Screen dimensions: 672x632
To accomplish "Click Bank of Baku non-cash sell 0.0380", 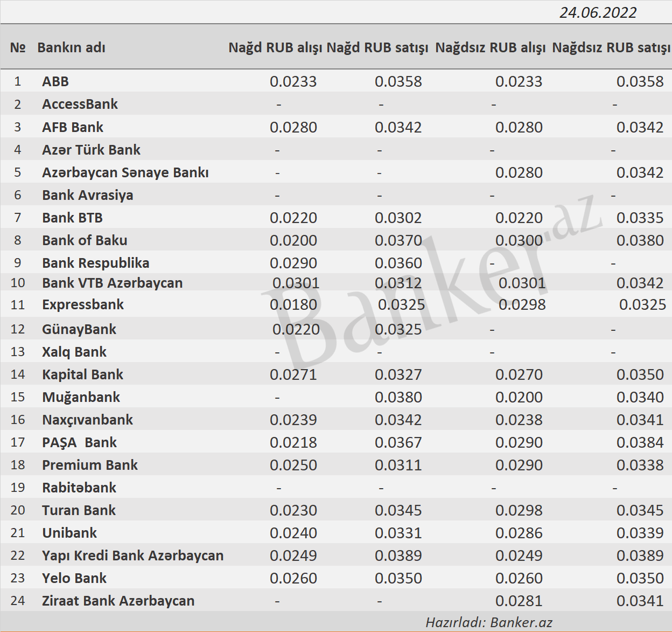I will tap(640, 240).
